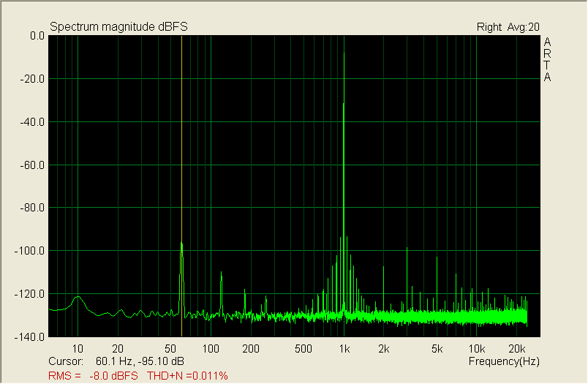Click the '5k' frequency axis label
This screenshot has height=384, width=588.
point(437,349)
